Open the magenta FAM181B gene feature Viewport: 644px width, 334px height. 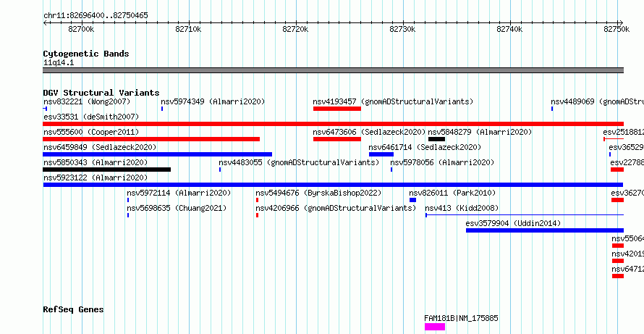pos(435,327)
